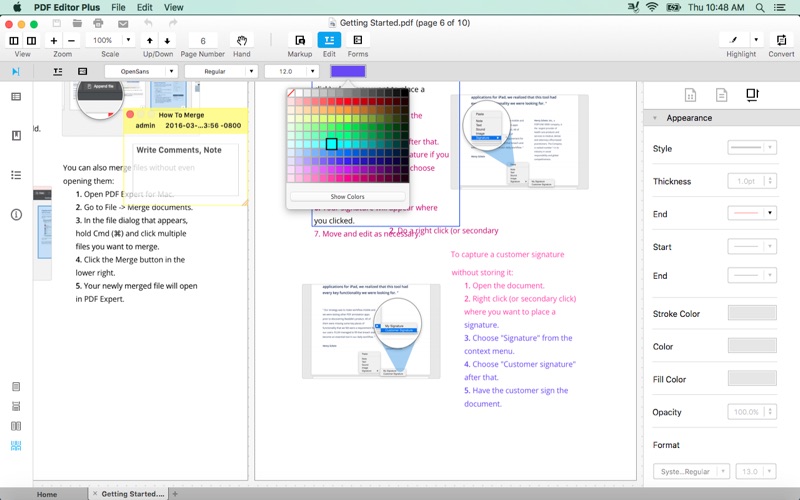Select the edit image icon in sub-toolbar

(x=82, y=71)
